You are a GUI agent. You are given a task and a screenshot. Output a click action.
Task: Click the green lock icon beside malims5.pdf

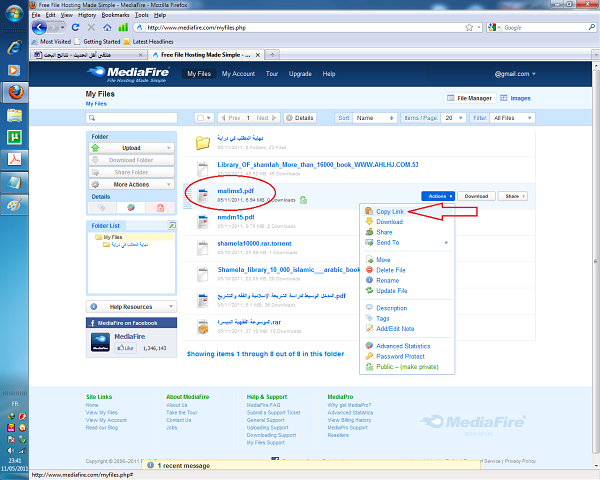(x=303, y=200)
